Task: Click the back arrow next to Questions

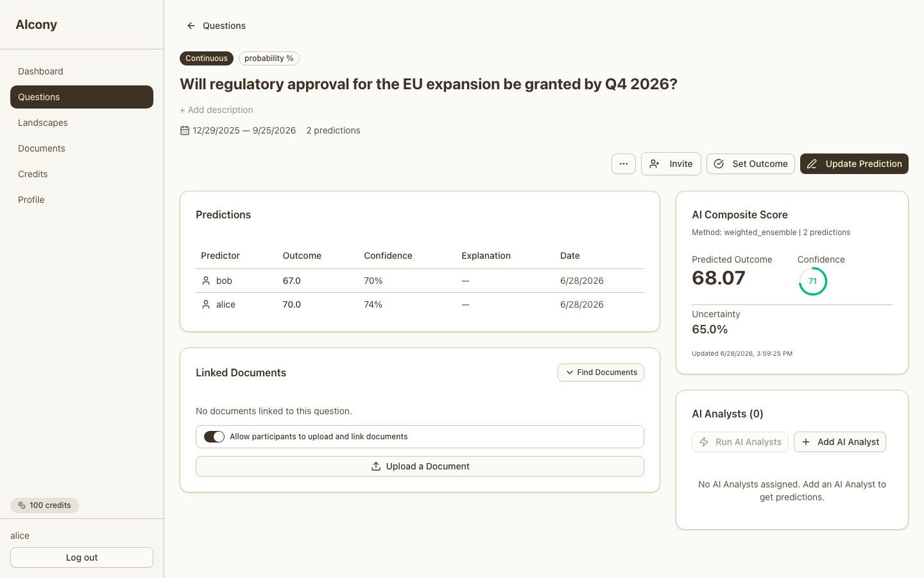Action: 191,26
